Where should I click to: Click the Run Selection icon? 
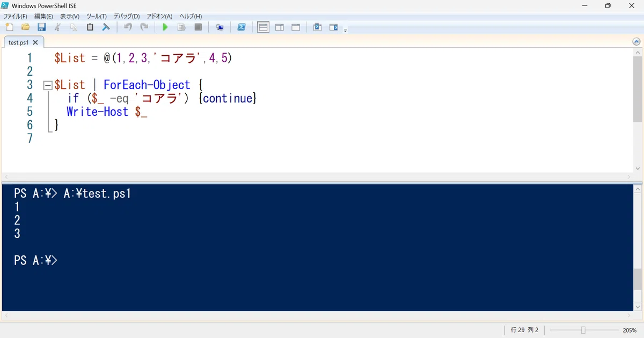click(181, 27)
